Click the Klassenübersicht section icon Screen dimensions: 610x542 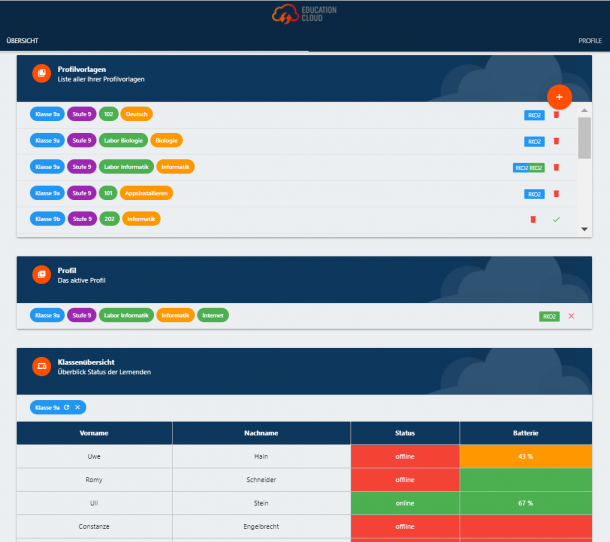click(41, 367)
